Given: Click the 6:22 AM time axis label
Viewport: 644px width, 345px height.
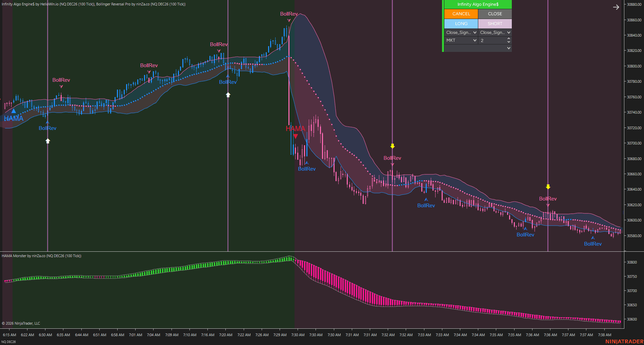Looking at the screenshot, I should click(x=27, y=335).
